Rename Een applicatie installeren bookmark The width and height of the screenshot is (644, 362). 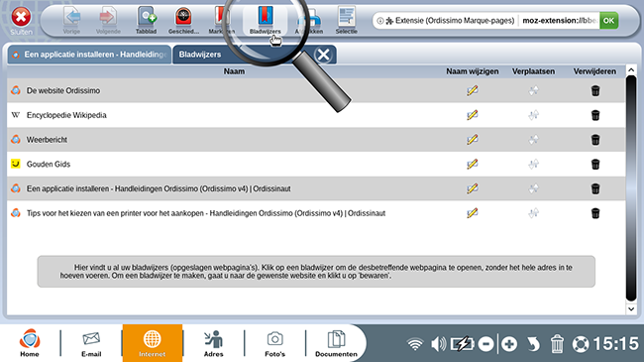(473, 188)
